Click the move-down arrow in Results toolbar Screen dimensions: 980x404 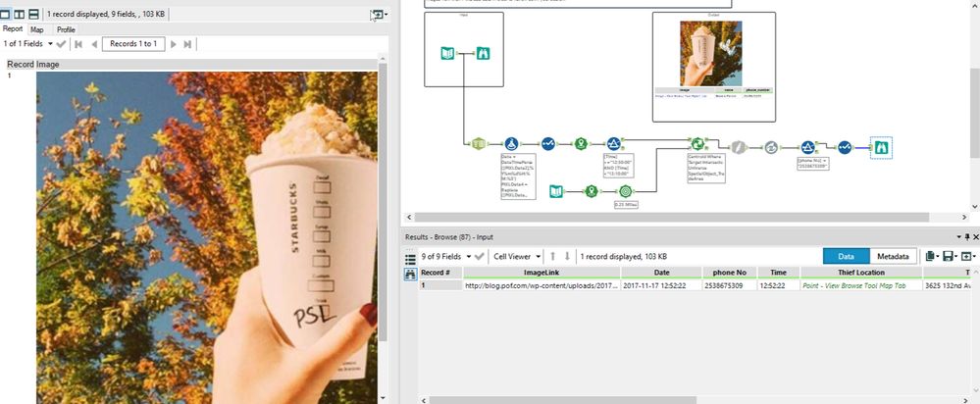(x=568, y=257)
